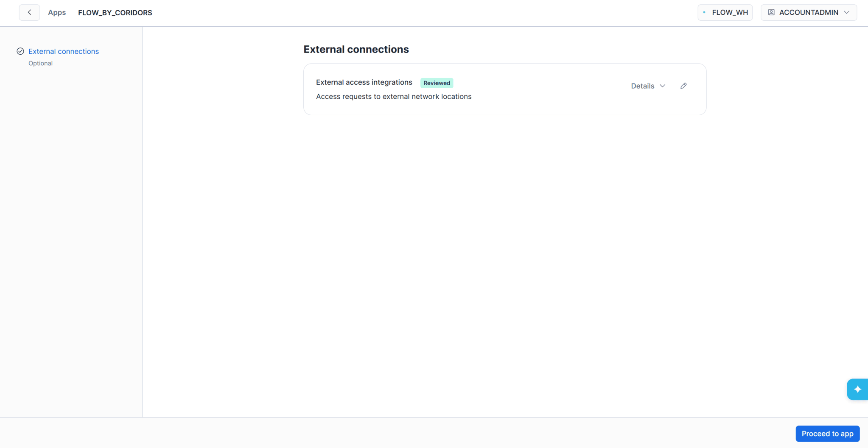Click the Reviewed status badge
868x448 pixels.
[437, 83]
